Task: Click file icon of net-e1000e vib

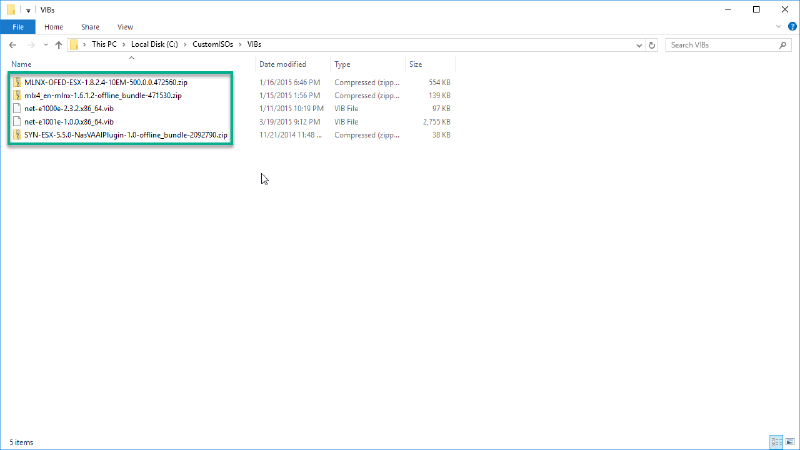Action: pos(17,108)
